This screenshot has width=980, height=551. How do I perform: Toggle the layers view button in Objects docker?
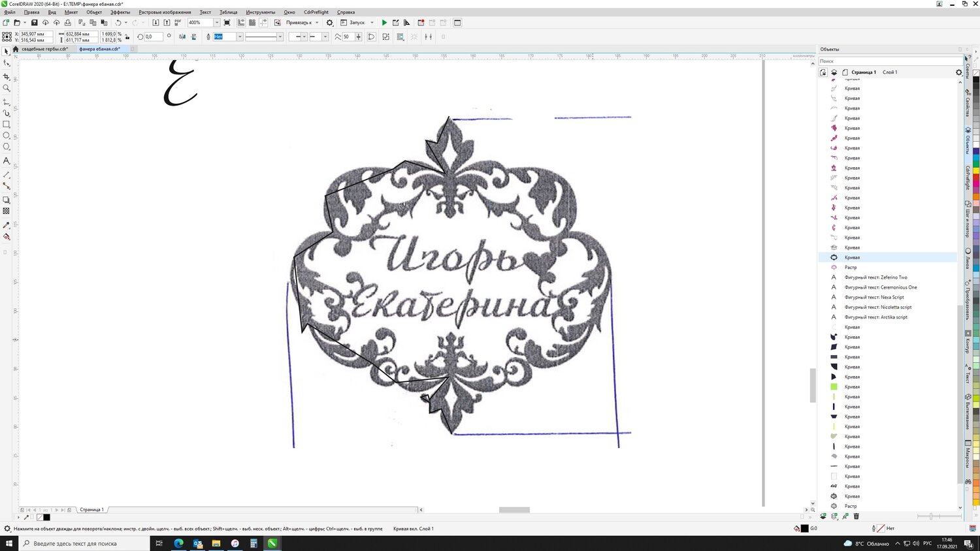834,72
